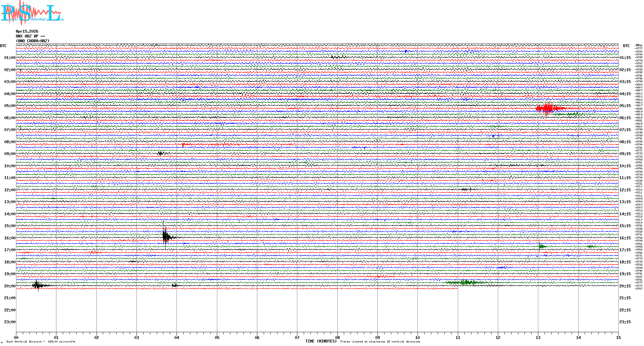Click the UTC label at top left
Screen dimensions: 644x346
point(3,46)
